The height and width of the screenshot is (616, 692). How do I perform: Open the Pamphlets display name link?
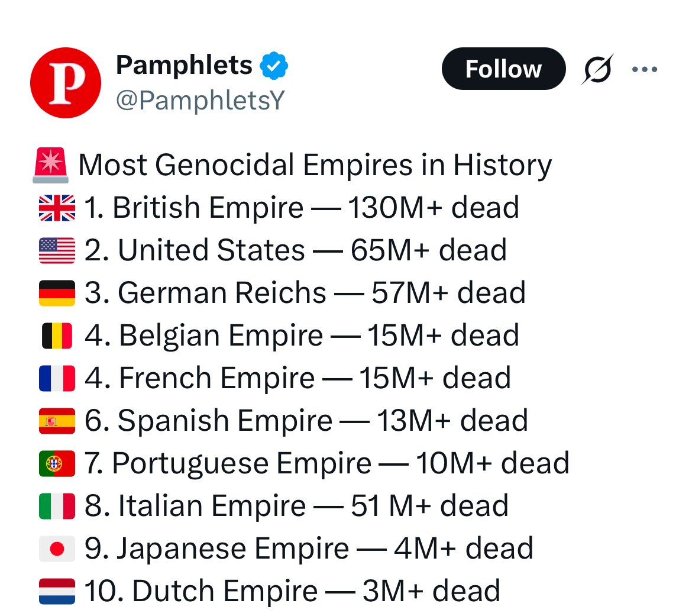tap(184, 65)
